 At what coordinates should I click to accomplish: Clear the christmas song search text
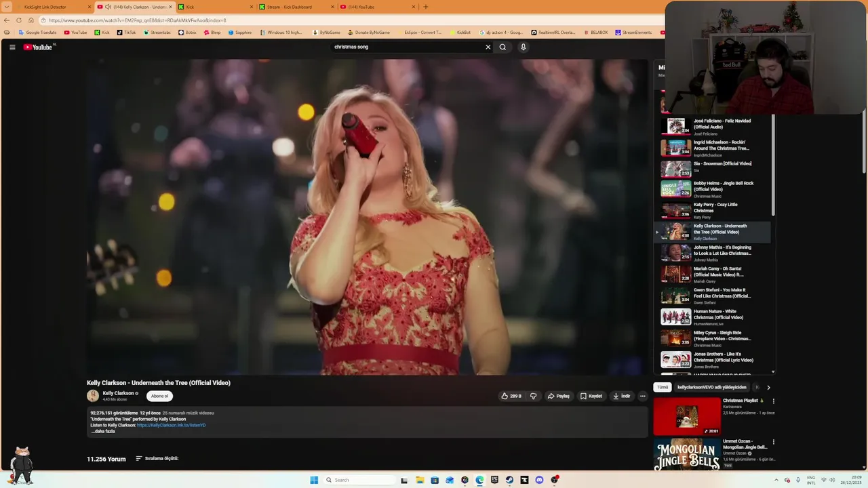(x=488, y=47)
